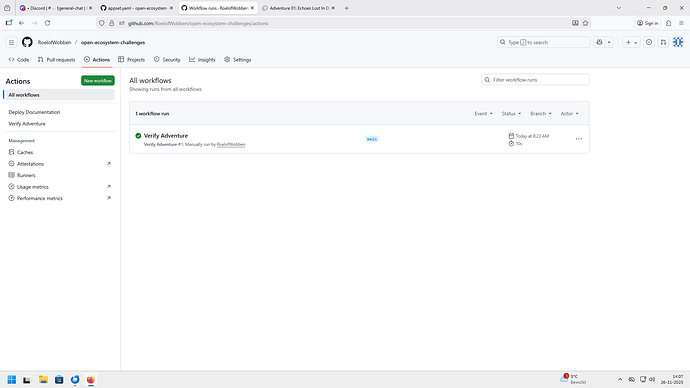Open the Copilot icon in header
The image size is (690, 388).
[x=599, y=42]
